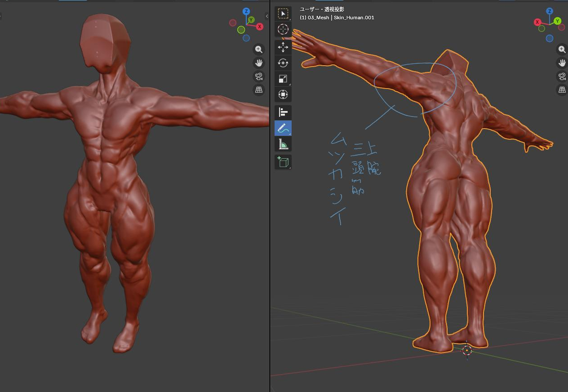Screen dimensions: 568x392
Task: Click the align-bars tool above Annotate
Action: click(x=283, y=112)
